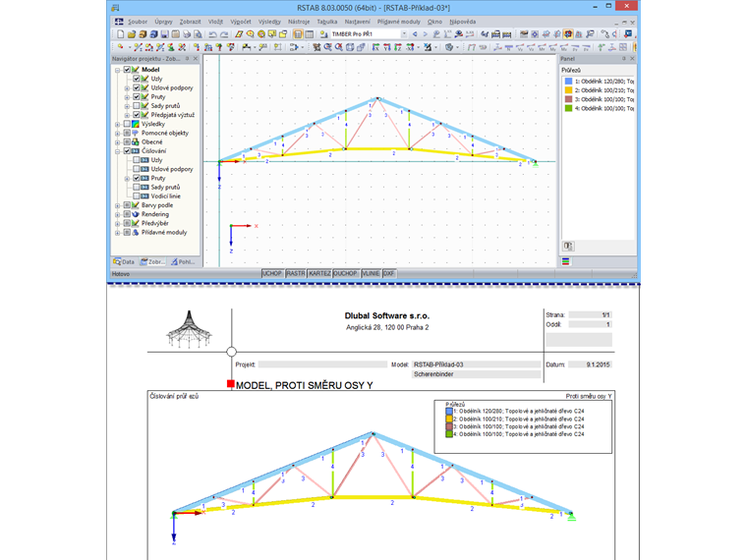
Task: Open the Nástroje menu
Action: pyautogui.click(x=299, y=22)
